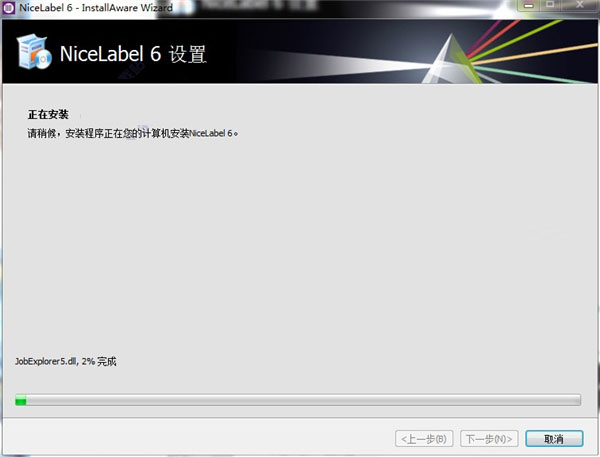Click the NiceLabel title bar app icon
Image resolution: width=600 pixels, height=457 pixels.
coord(8,7)
